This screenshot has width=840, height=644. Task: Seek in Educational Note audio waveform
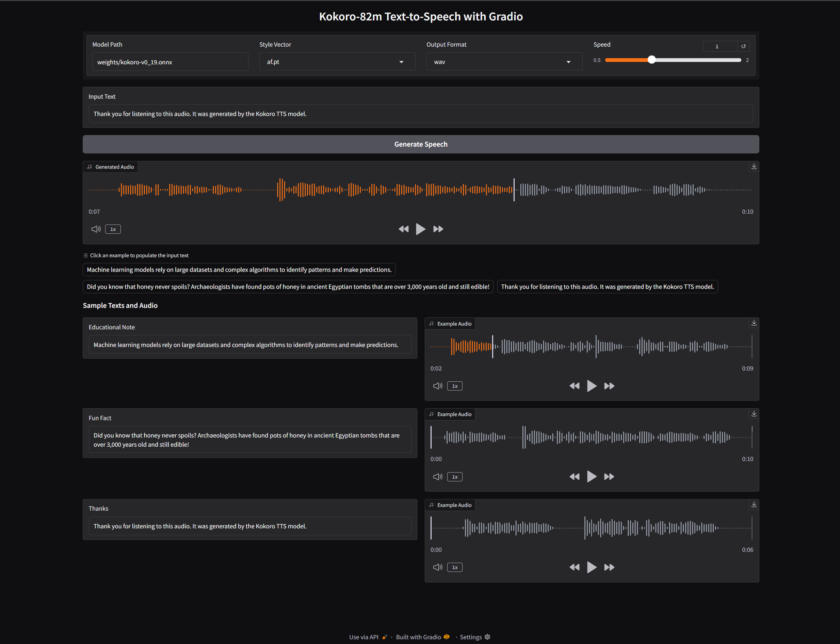pos(591,347)
